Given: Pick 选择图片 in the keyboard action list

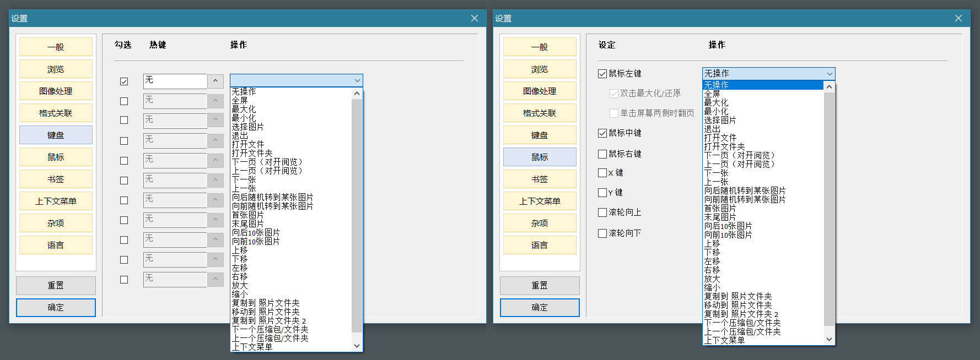Looking at the screenshot, I should click(291, 127).
